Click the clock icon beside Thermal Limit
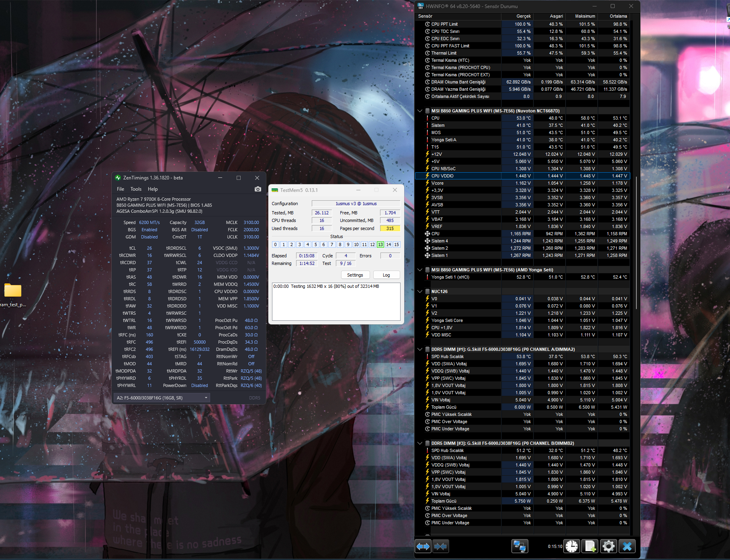This screenshot has height=560, width=730. pos(427,53)
